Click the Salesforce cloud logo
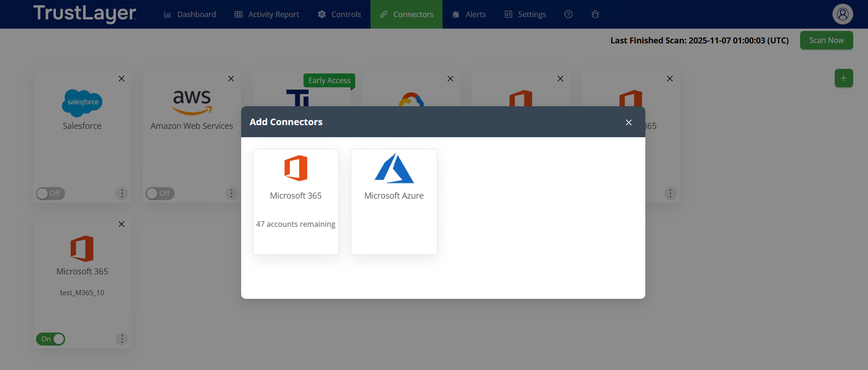This screenshot has width=868, height=370. pyautogui.click(x=82, y=103)
